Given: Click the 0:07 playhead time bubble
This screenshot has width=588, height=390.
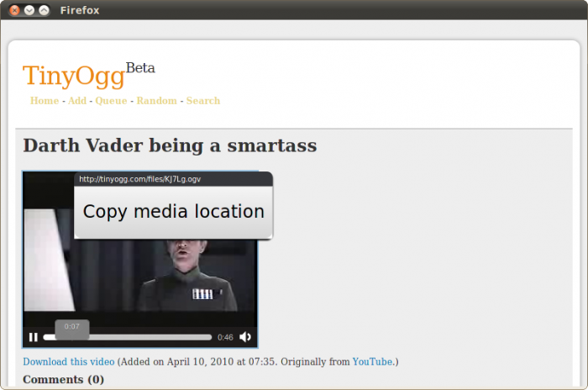Looking at the screenshot, I should (x=72, y=329).
